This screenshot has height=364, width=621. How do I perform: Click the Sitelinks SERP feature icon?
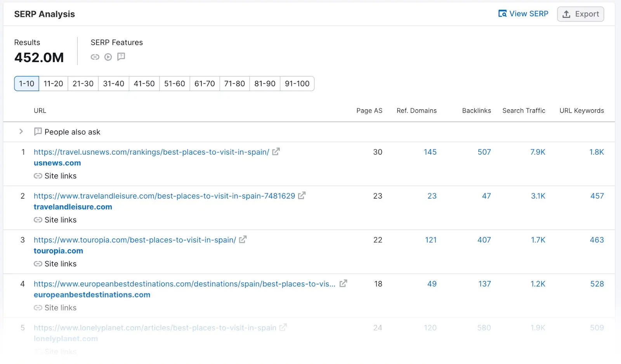[95, 57]
